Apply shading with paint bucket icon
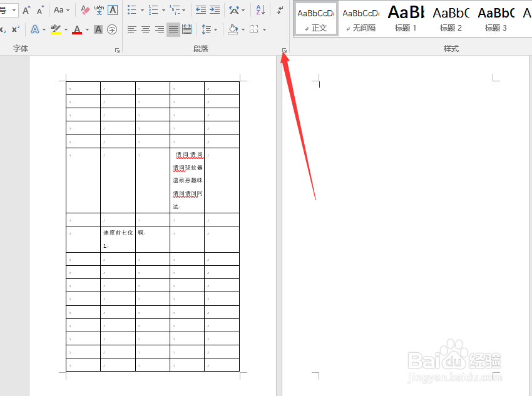Image resolution: width=532 pixels, height=396 pixels. tap(233, 29)
